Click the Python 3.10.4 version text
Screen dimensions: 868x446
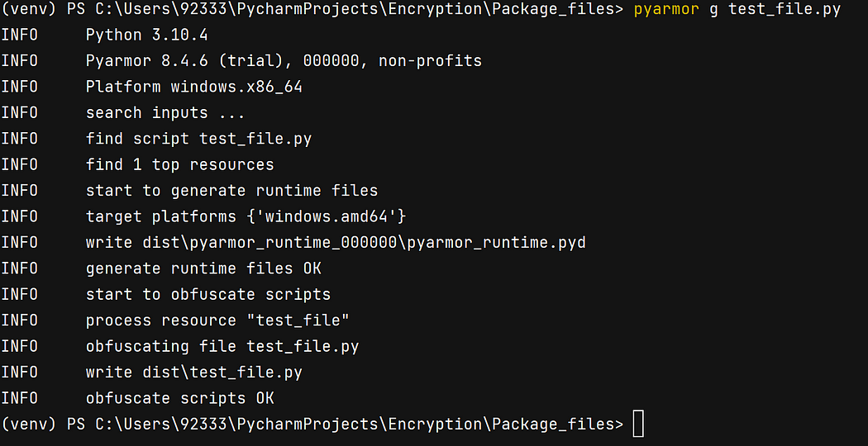tap(146, 36)
